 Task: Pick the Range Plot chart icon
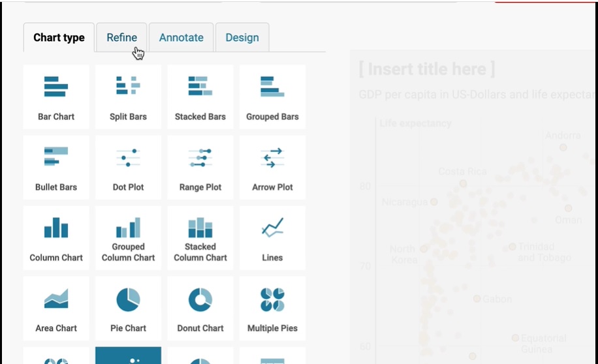[200, 167]
